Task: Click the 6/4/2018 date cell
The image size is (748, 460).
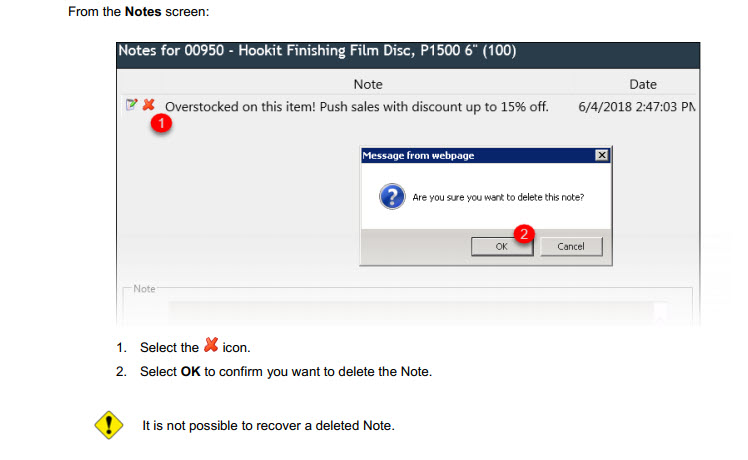Action: tap(636, 106)
